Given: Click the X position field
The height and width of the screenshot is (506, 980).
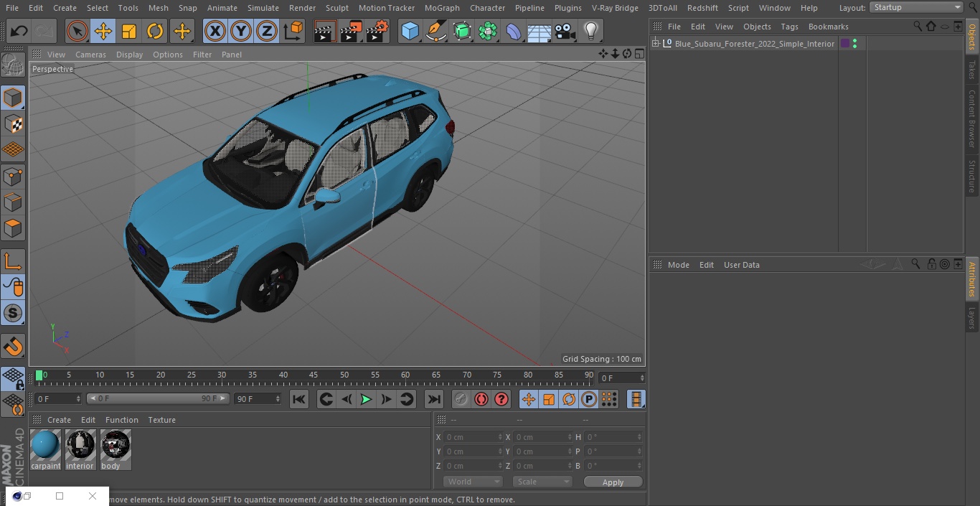Looking at the screenshot, I should pos(474,437).
